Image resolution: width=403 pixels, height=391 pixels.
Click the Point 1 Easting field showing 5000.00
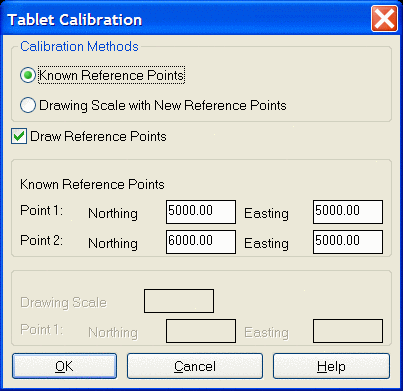tap(348, 212)
